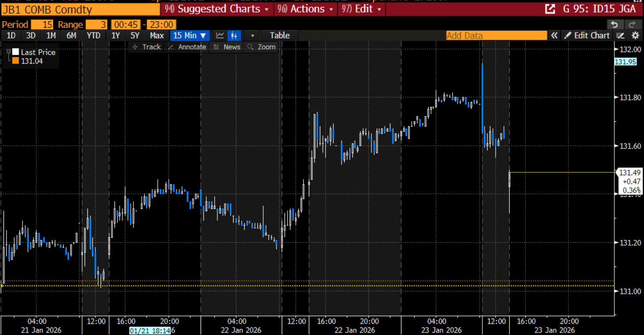This screenshot has width=644, height=335.
Task: Switch to the Table view
Action: click(280, 36)
